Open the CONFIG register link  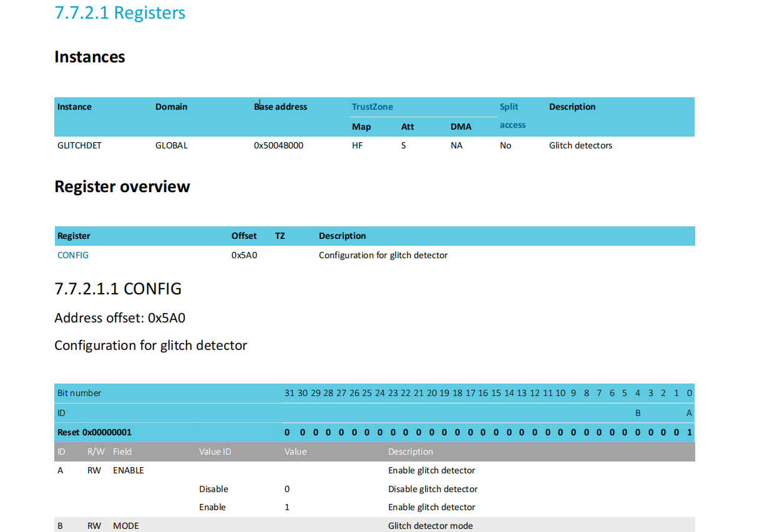click(x=73, y=255)
